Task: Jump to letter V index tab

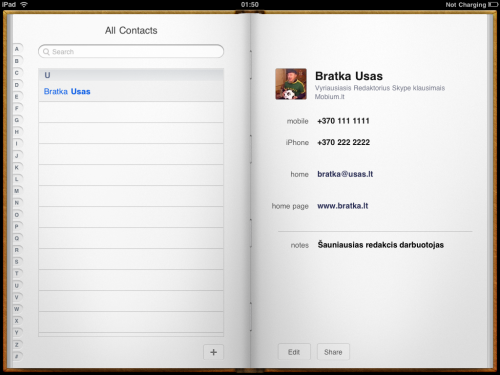Action: [x=17, y=297]
